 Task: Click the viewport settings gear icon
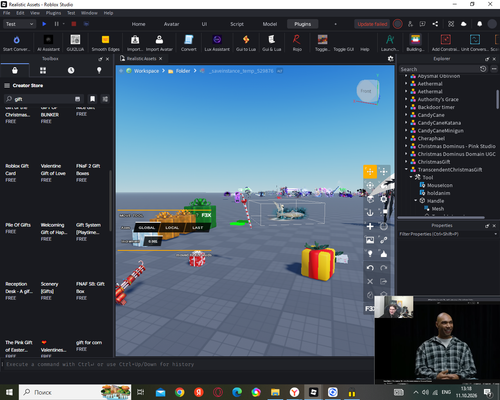pyautogui.click(x=390, y=59)
